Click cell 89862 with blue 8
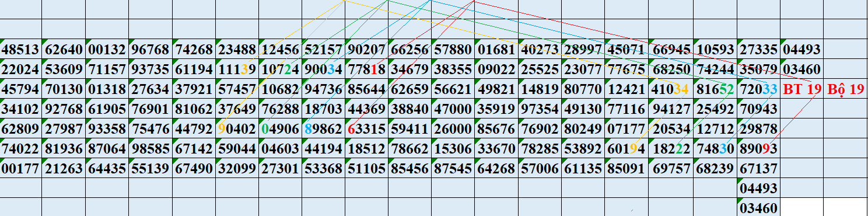Image resolution: width=868 pixels, height=216 pixels. (x=323, y=129)
